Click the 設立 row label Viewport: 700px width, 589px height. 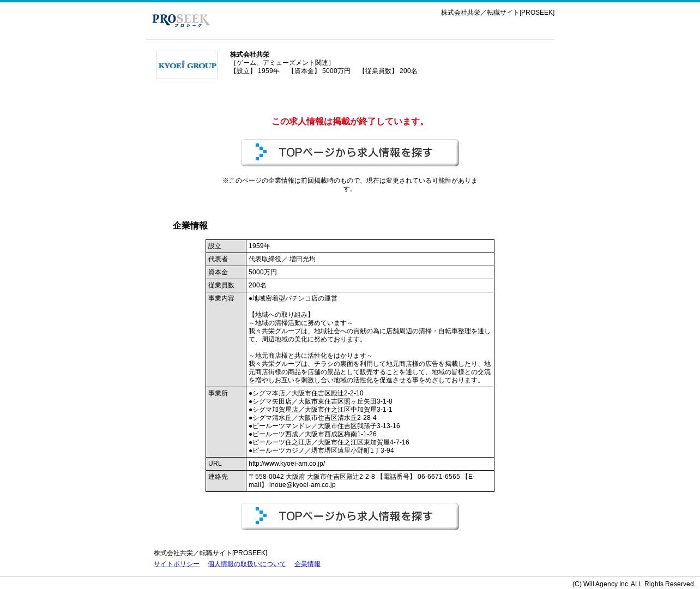[226, 247]
